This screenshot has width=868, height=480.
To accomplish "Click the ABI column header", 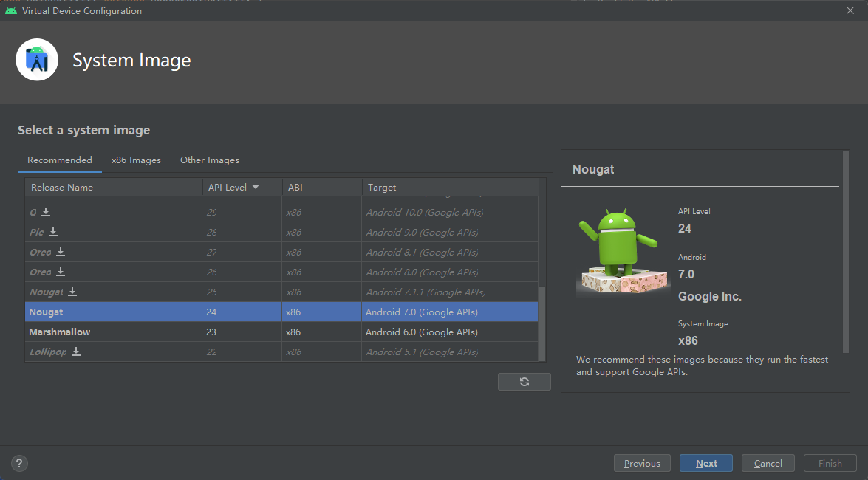I will [x=321, y=187].
